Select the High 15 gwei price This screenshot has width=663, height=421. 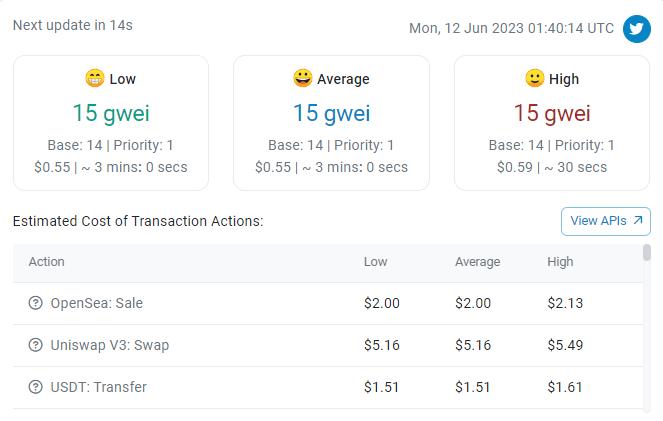(552, 113)
